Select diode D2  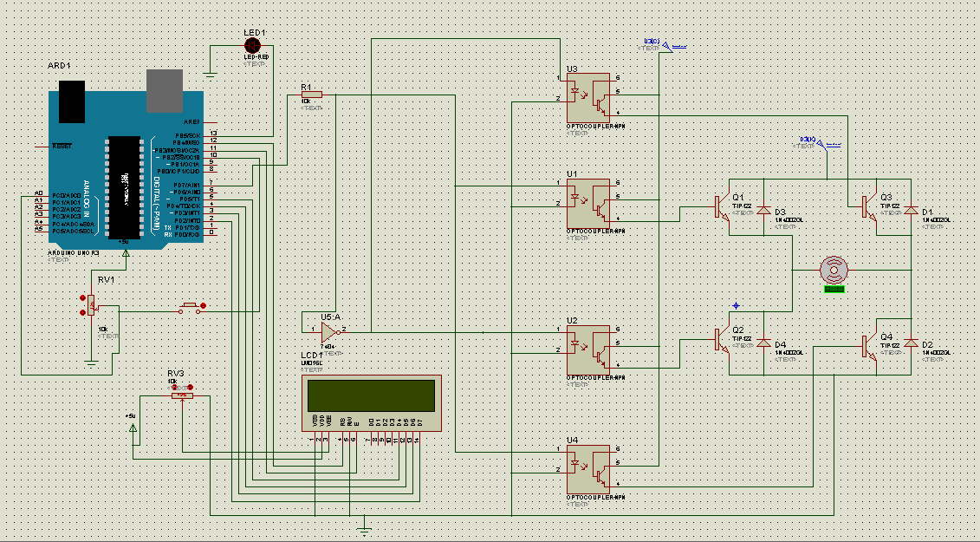912,343
